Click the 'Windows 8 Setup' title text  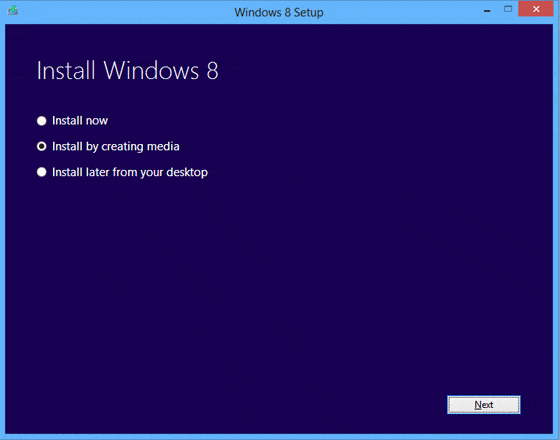(279, 12)
